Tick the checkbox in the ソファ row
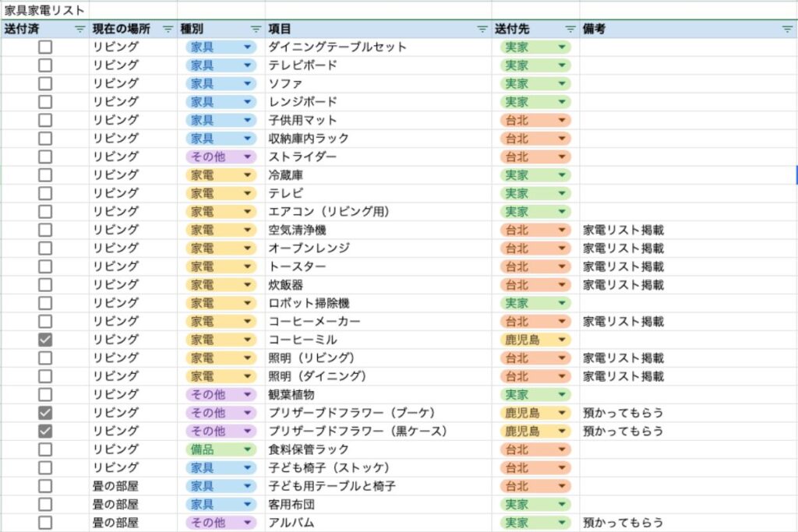Image resolution: width=798 pixels, height=532 pixels. click(45, 83)
